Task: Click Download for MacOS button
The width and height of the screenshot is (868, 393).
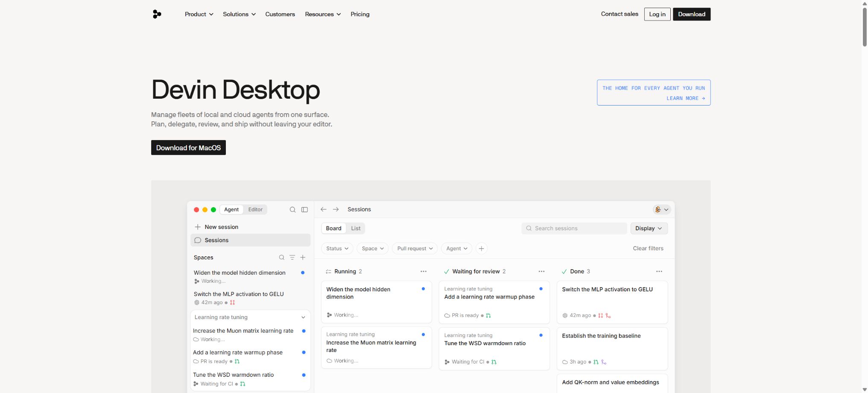Action: coord(188,148)
